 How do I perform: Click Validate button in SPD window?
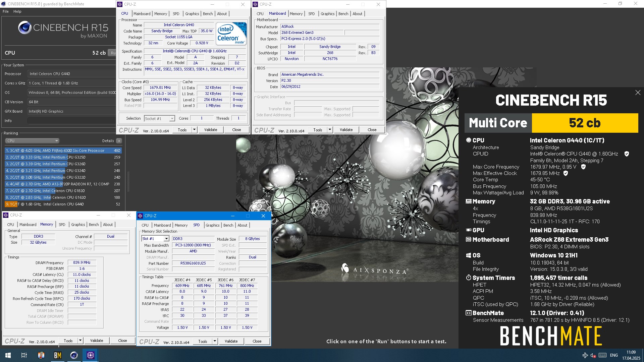231,341
